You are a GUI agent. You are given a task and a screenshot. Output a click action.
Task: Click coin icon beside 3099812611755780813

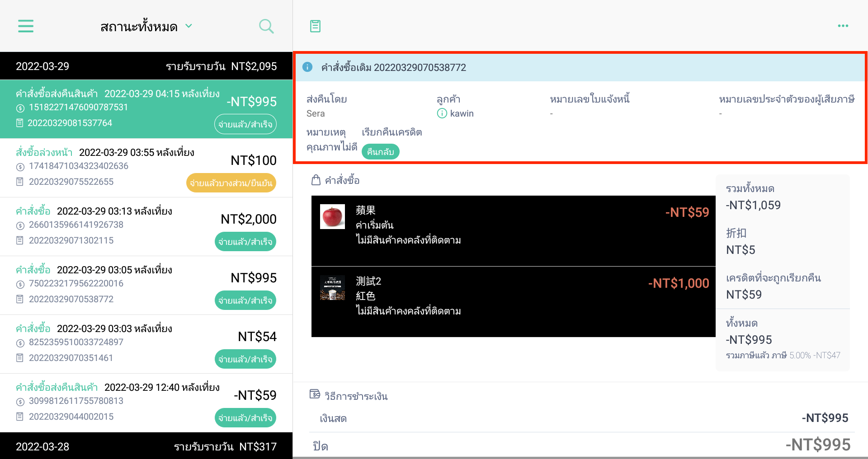(20, 402)
